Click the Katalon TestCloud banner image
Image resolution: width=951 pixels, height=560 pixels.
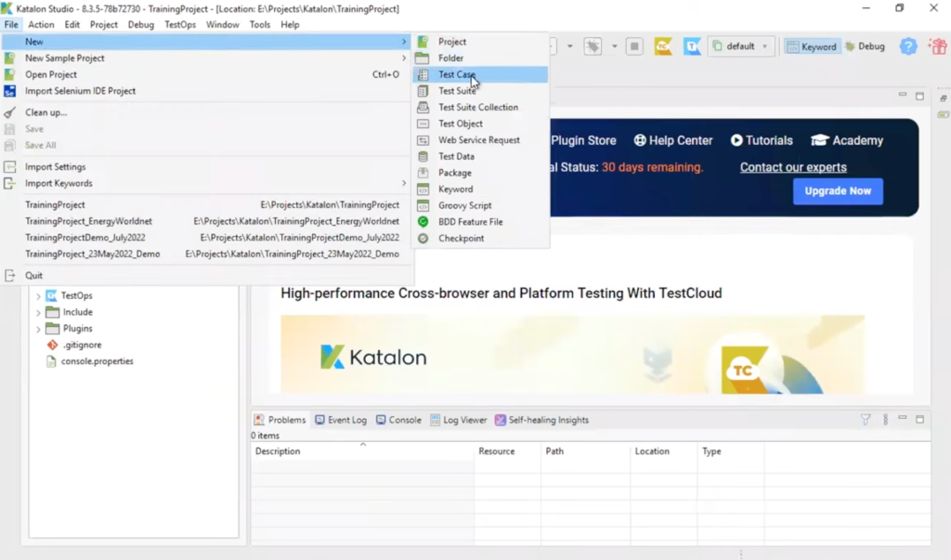[572, 355]
